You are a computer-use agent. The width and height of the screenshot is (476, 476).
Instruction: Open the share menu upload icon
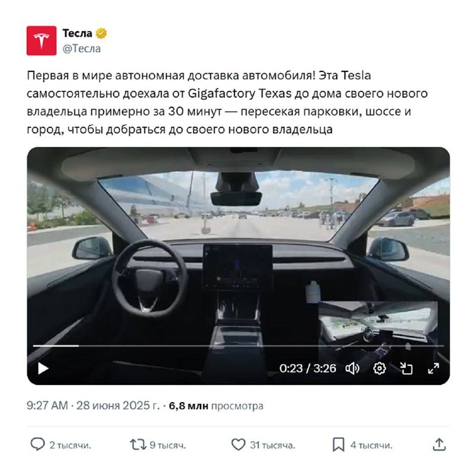[x=439, y=444]
